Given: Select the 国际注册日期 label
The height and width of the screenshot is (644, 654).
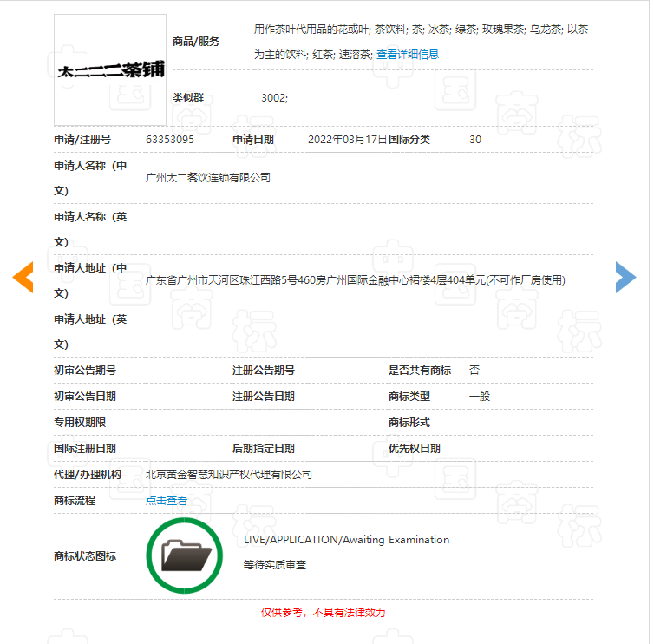Looking at the screenshot, I should coord(85,448).
